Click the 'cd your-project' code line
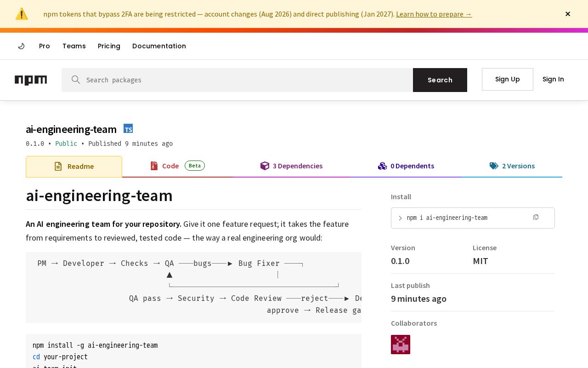 coord(60,357)
